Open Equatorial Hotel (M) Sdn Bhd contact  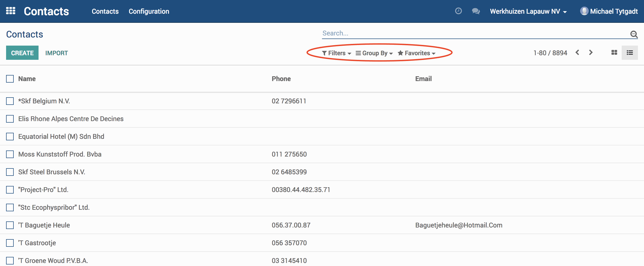coord(61,137)
